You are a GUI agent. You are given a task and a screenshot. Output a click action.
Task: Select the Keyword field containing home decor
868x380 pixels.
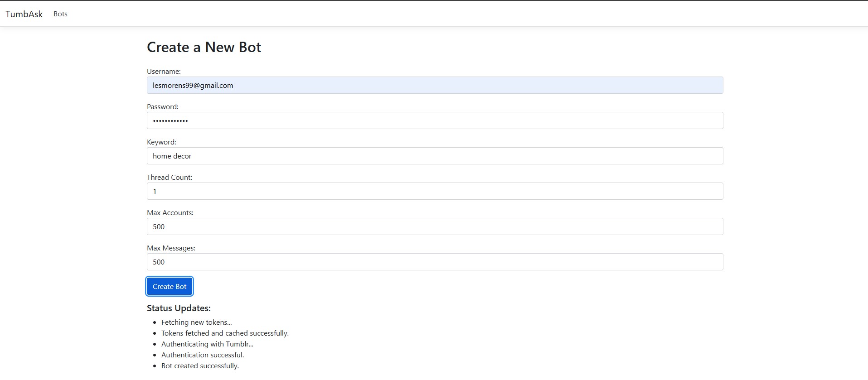click(x=435, y=156)
